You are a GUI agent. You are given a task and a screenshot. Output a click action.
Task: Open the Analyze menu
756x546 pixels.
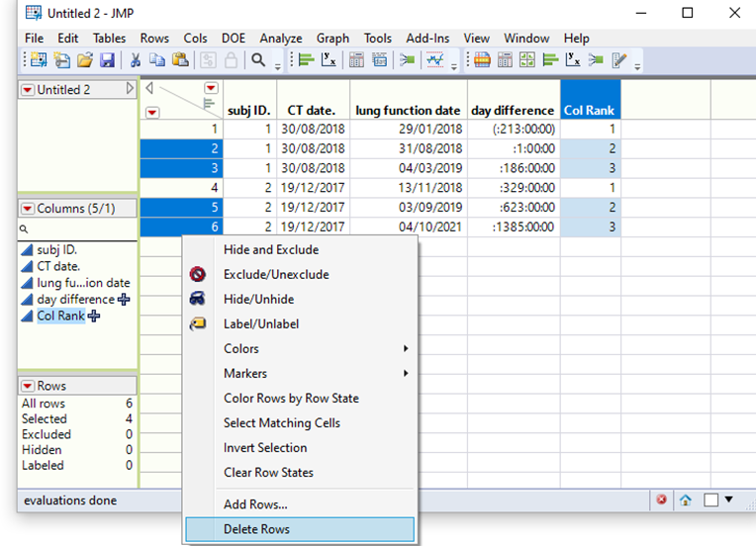tap(281, 38)
